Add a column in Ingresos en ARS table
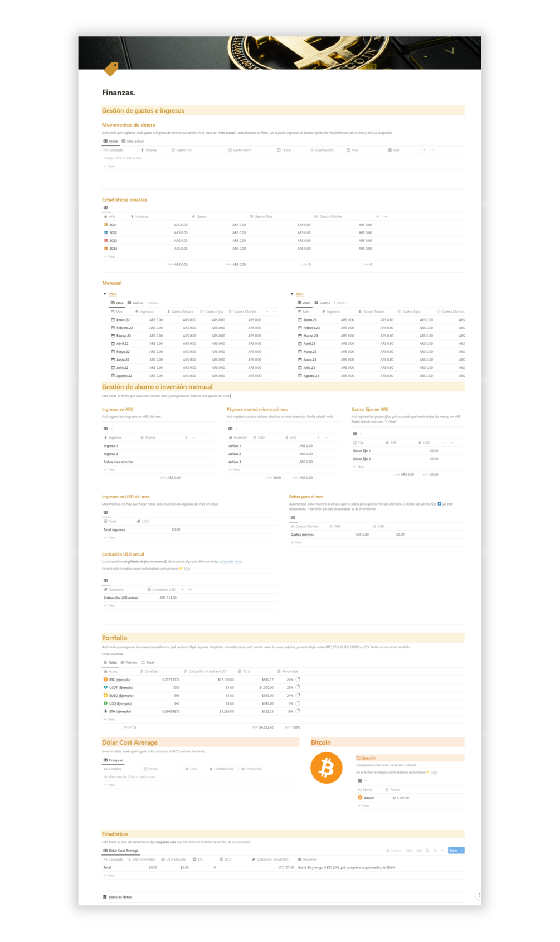560x942 pixels. [186, 438]
